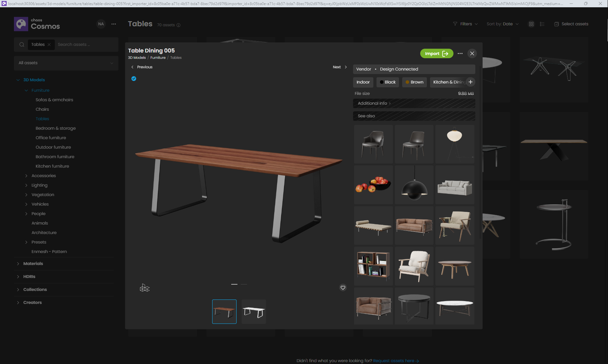Click the Black color tag
The height and width of the screenshot is (364, 608).
388,82
